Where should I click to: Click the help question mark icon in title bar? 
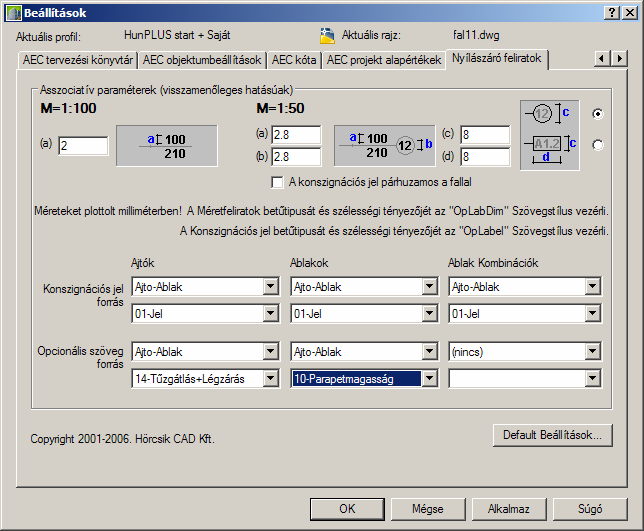tap(612, 13)
